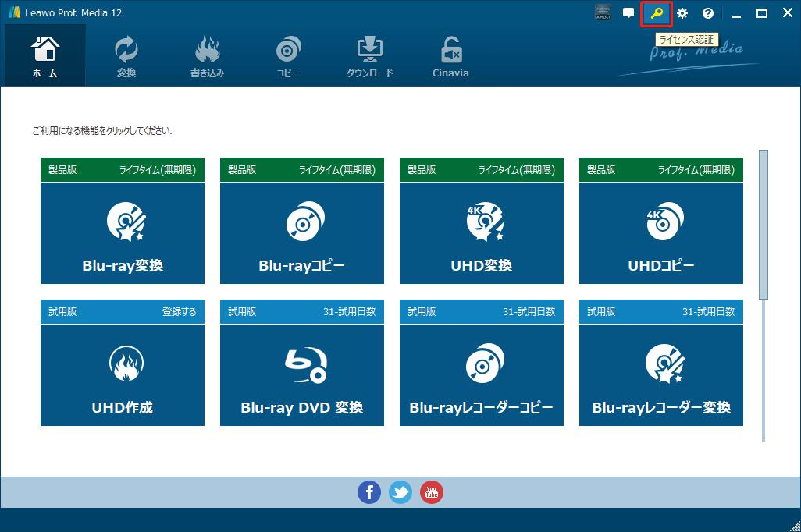
Task: Select the Cinavia tab
Action: 450,55
